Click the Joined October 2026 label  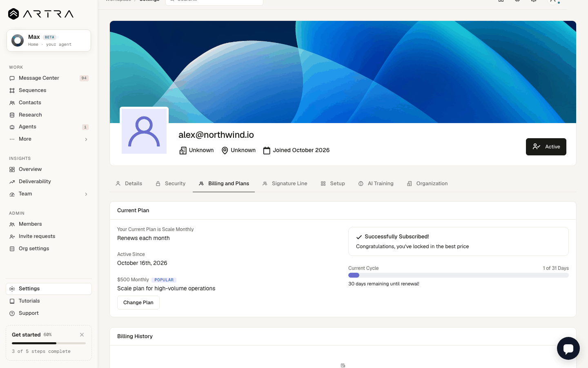[296, 150]
